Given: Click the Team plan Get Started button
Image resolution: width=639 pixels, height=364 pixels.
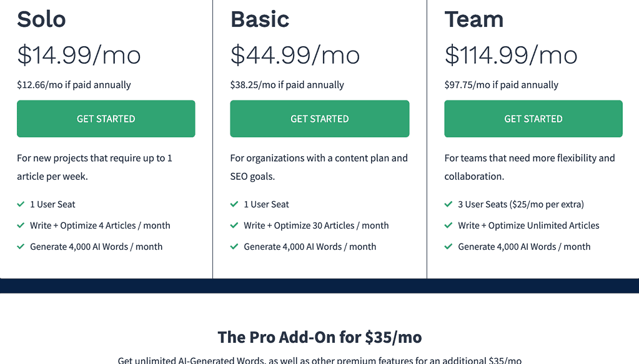Looking at the screenshot, I should pos(533,119).
